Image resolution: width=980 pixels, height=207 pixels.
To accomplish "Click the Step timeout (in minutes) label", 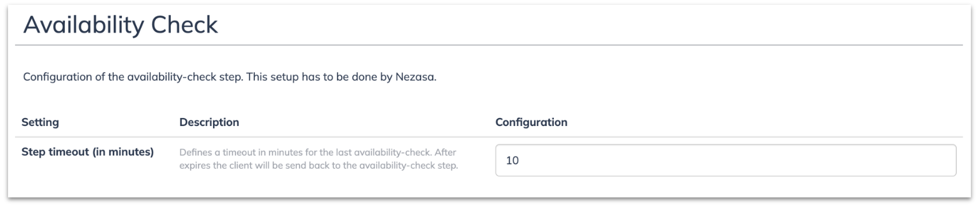I will pyautogui.click(x=87, y=152).
